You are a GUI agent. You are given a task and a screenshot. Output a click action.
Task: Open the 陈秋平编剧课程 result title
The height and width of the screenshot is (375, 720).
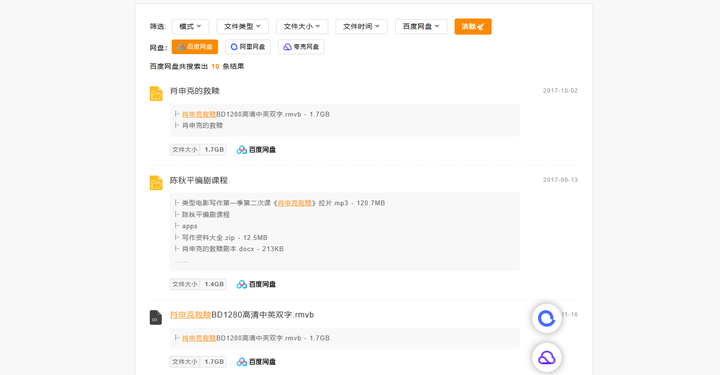(x=199, y=180)
